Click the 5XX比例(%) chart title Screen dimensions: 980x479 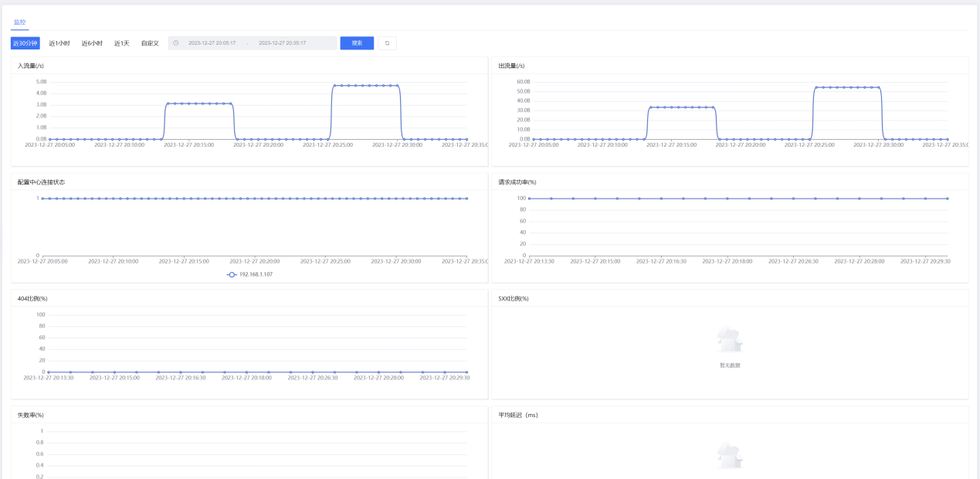tap(514, 299)
